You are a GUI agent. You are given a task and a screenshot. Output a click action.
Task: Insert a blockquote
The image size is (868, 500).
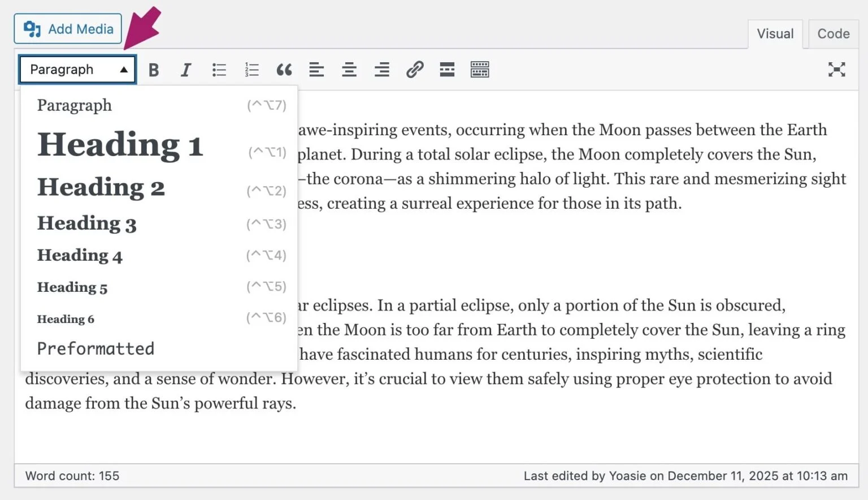[x=284, y=69]
